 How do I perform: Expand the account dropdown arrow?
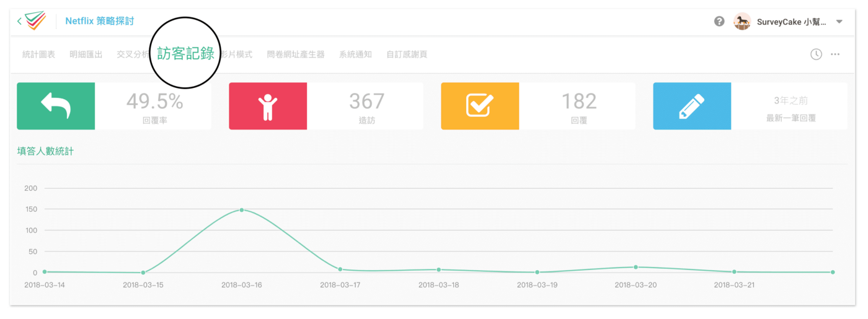click(x=839, y=22)
